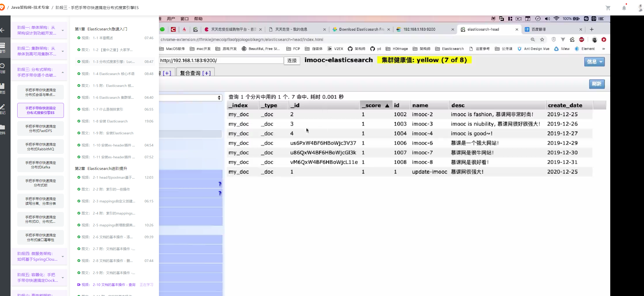Viewport: 644px width, 296px height.
Task: Select row with name imooc-2
Action: click(x=410, y=114)
